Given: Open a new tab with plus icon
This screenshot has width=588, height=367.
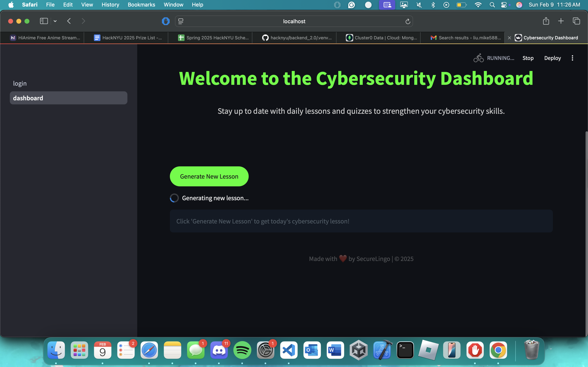Looking at the screenshot, I should (561, 21).
